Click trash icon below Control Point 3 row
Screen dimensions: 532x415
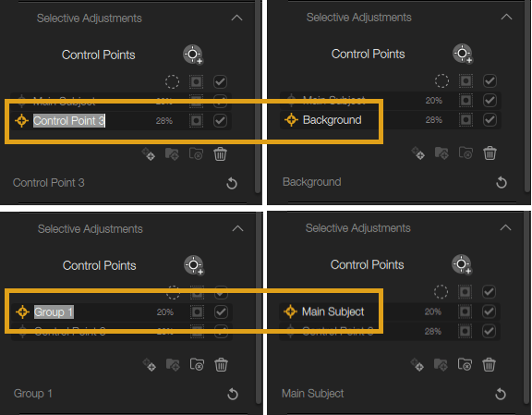220,154
